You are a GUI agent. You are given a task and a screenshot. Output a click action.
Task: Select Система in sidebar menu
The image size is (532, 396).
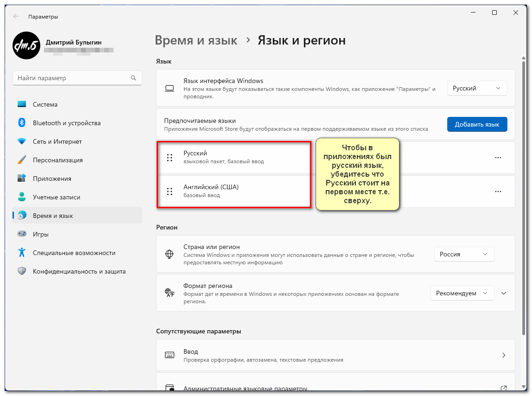pos(45,104)
